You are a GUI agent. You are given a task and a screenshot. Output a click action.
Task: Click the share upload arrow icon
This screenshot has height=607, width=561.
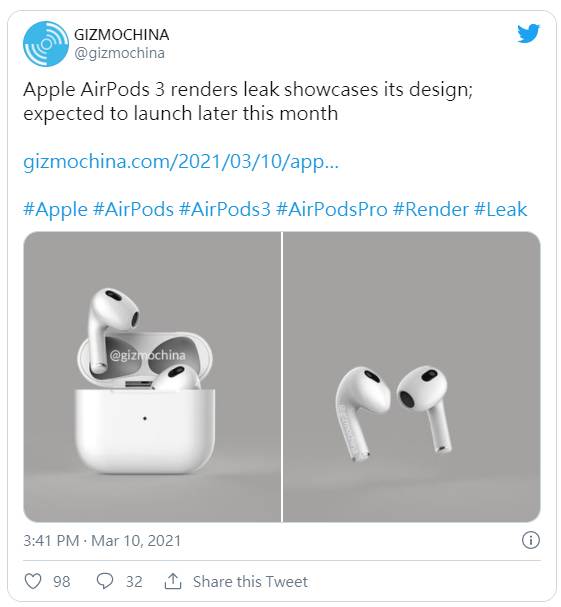(x=173, y=581)
